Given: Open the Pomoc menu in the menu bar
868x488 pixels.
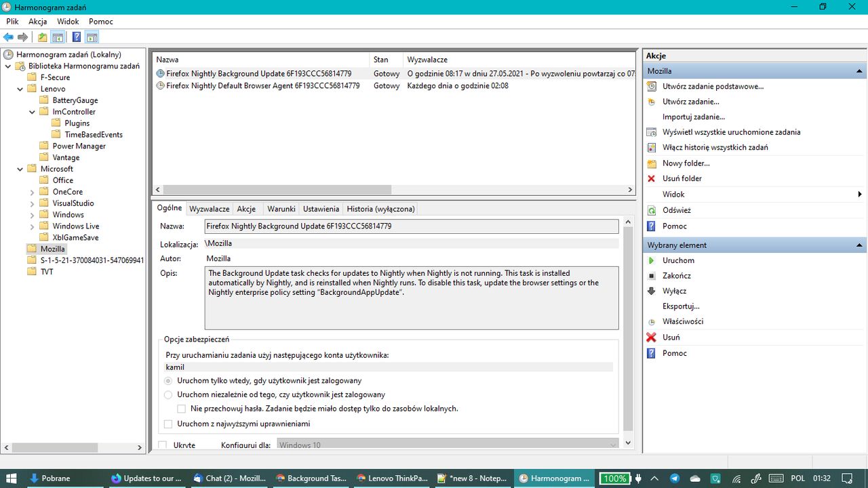Looking at the screenshot, I should [101, 22].
